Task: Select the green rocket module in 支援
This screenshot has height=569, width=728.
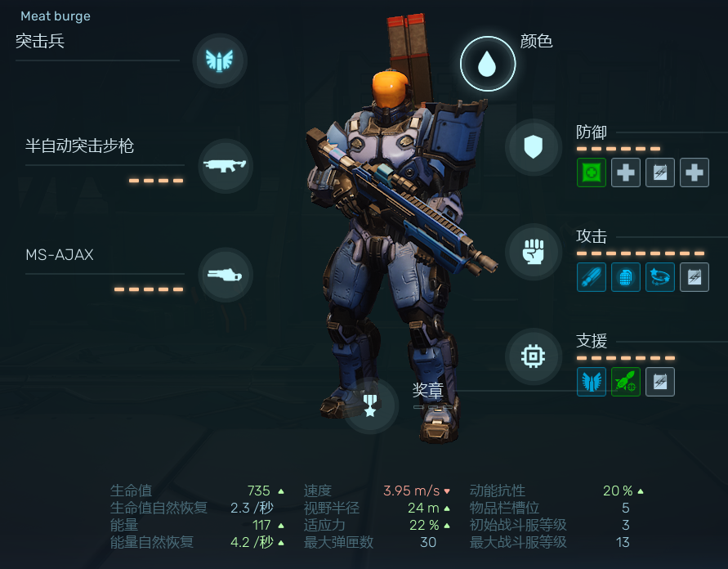Action: [626, 382]
